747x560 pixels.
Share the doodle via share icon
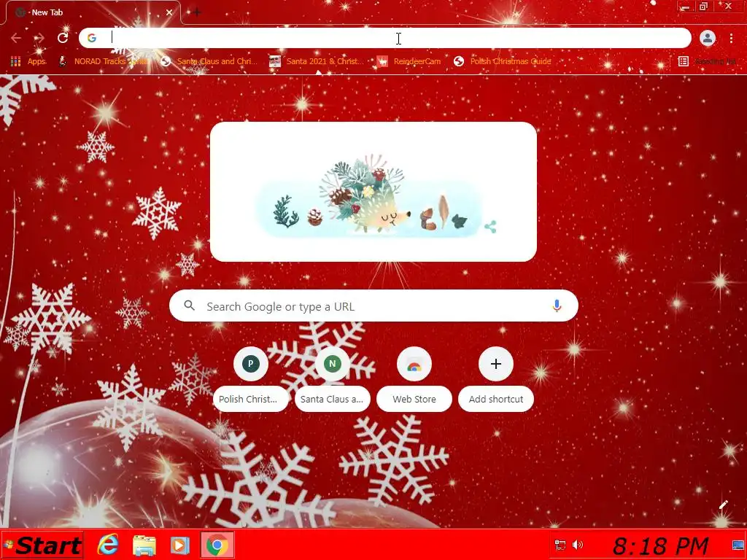click(490, 227)
